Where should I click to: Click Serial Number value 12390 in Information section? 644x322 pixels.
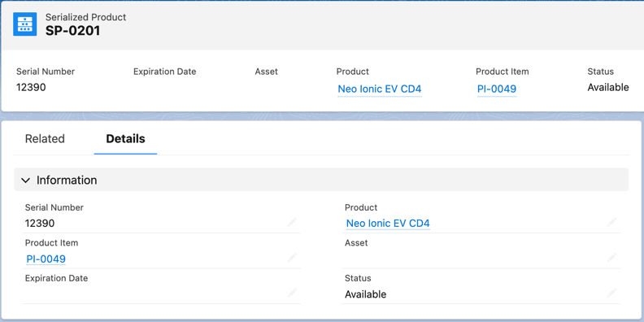point(40,224)
